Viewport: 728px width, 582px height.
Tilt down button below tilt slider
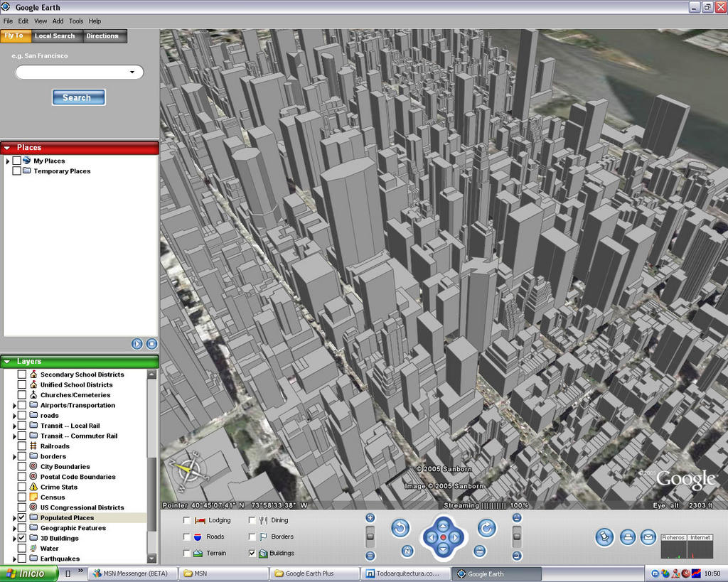click(517, 556)
